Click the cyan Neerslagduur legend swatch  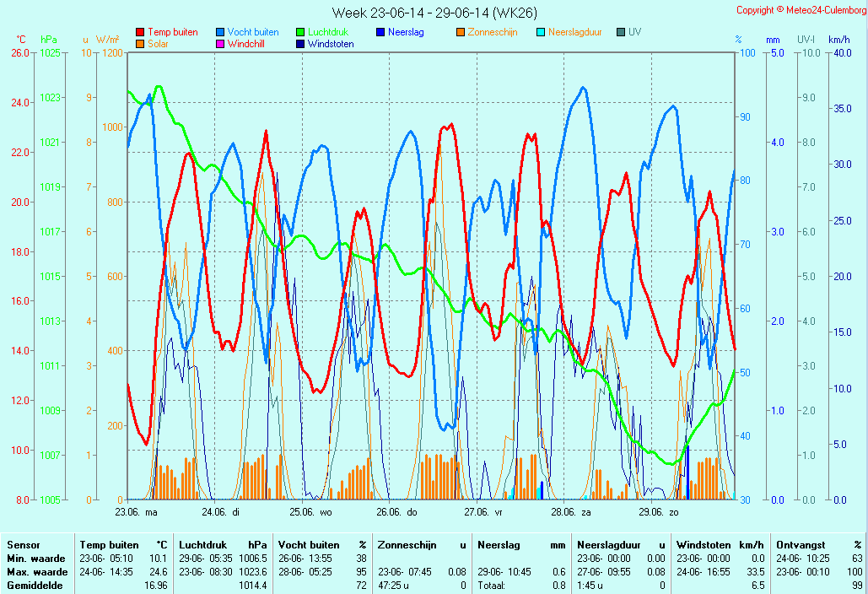[x=540, y=33]
